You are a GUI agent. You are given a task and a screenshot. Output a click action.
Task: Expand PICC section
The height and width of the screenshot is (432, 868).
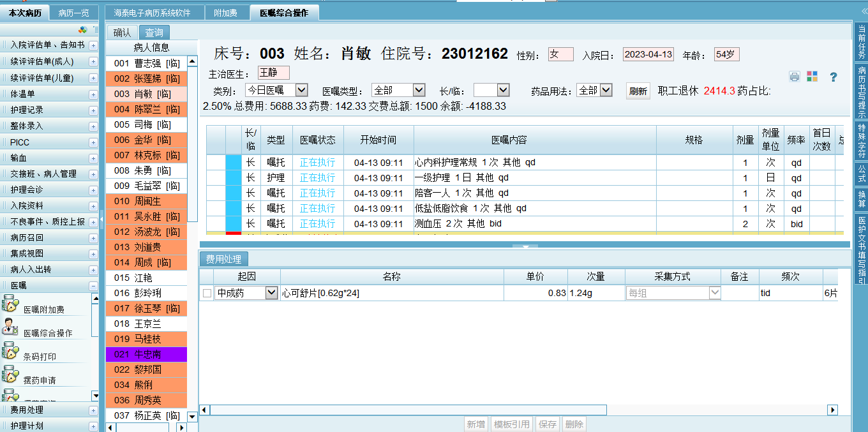[93, 142]
